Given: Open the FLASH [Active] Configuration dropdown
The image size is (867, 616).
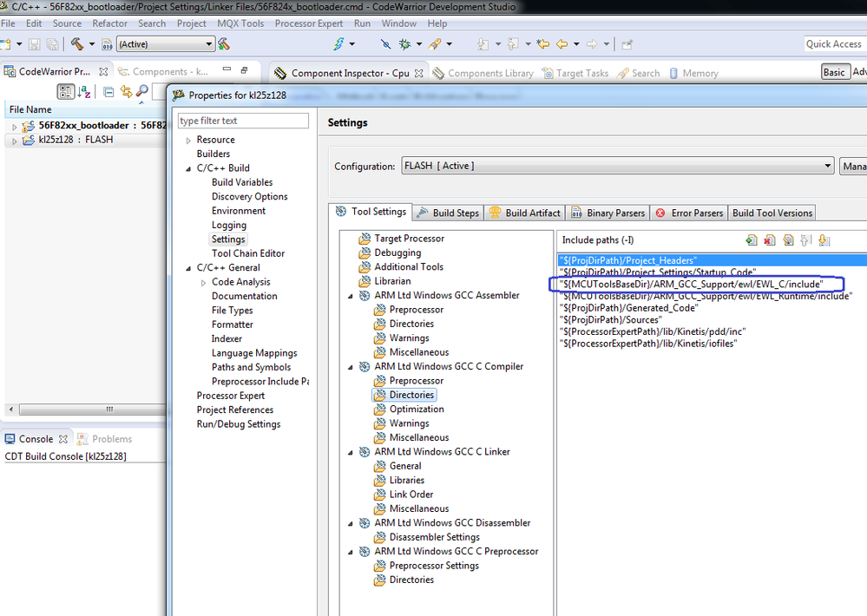Looking at the screenshot, I should pos(617,166).
